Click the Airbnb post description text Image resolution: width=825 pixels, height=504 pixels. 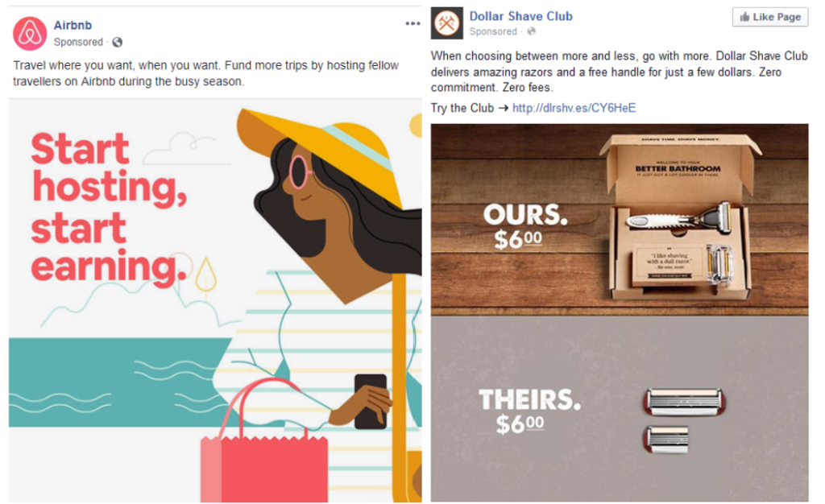point(205,73)
